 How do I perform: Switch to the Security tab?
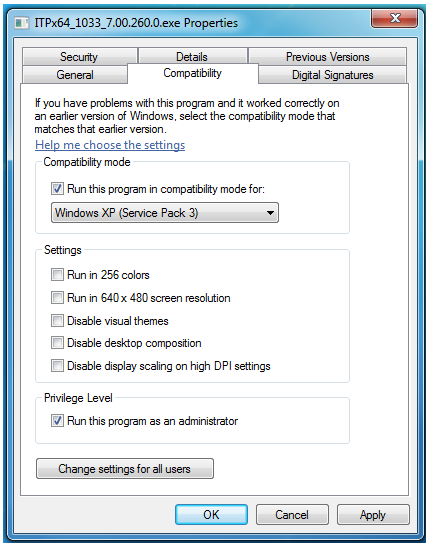(x=79, y=56)
